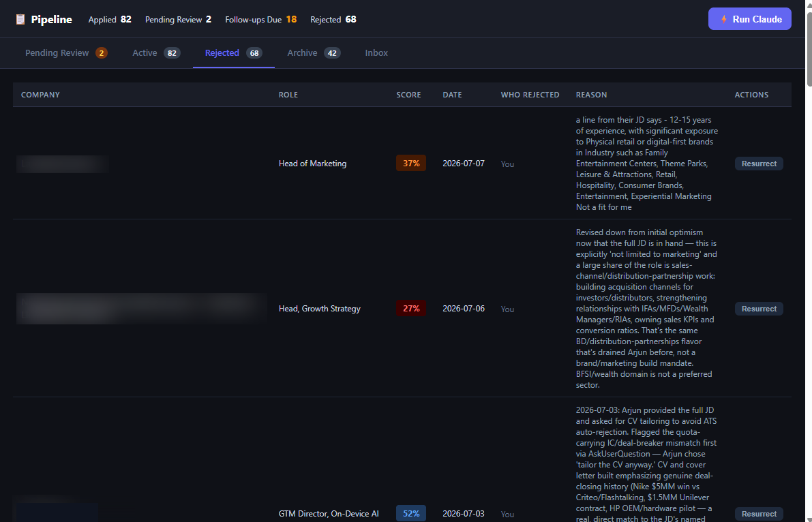Click the Follow-ups Due 18 counter
Viewport: 812px width, 522px height.
(261, 19)
